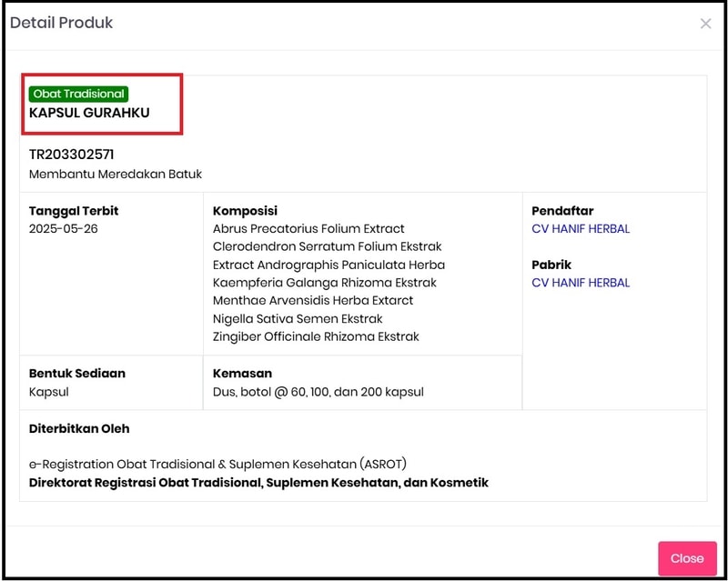The width and height of the screenshot is (728, 581).
Task: Click the Komposisi heading
Action: 245,211
